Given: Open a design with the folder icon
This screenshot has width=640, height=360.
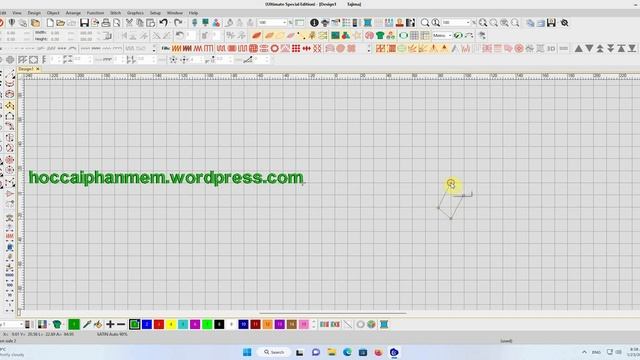Looking at the screenshot, I should tap(60, 23).
